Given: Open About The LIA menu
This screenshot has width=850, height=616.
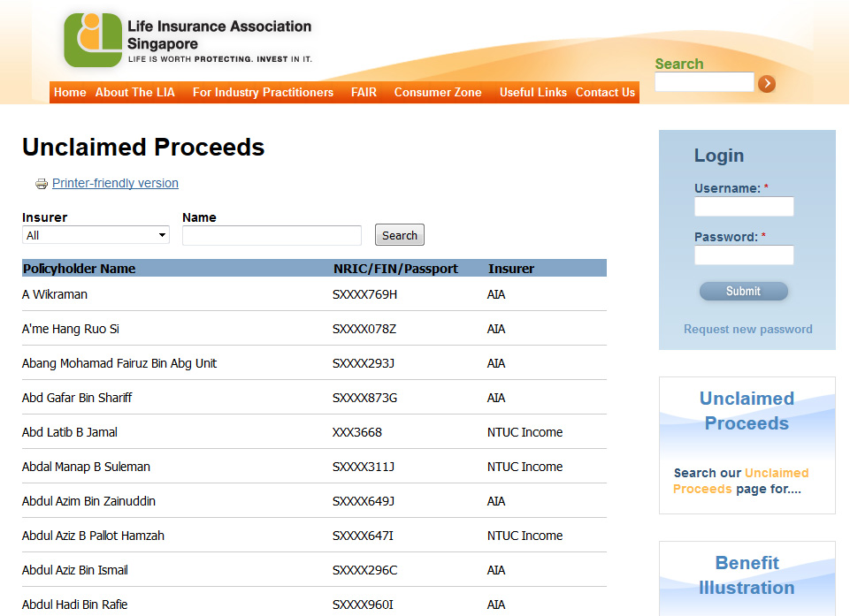Looking at the screenshot, I should click(135, 92).
